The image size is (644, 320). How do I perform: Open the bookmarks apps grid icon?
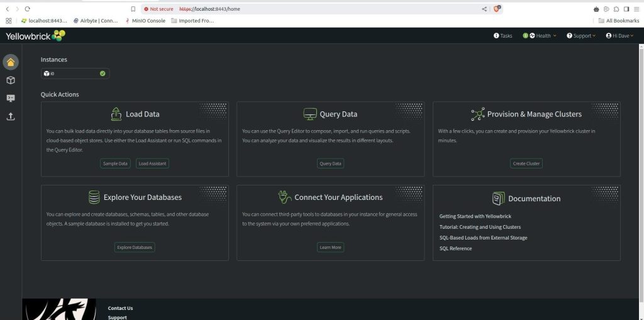[x=9, y=21]
